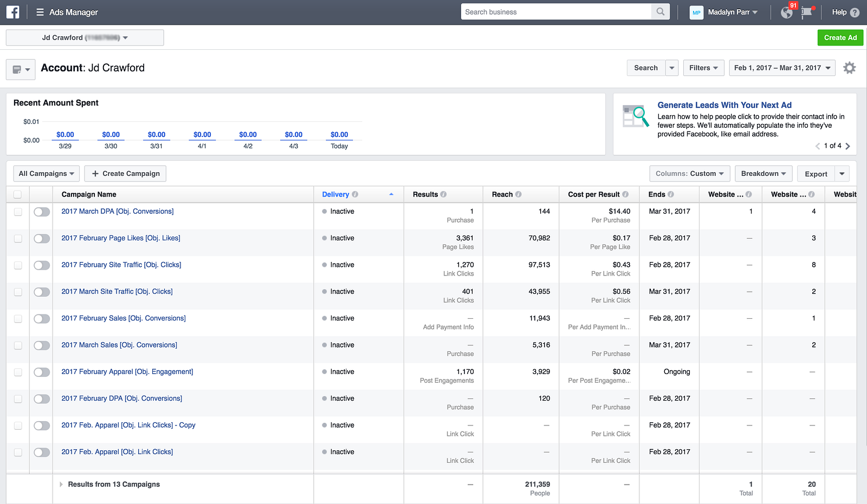Click the Search business input field

pos(555,12)
